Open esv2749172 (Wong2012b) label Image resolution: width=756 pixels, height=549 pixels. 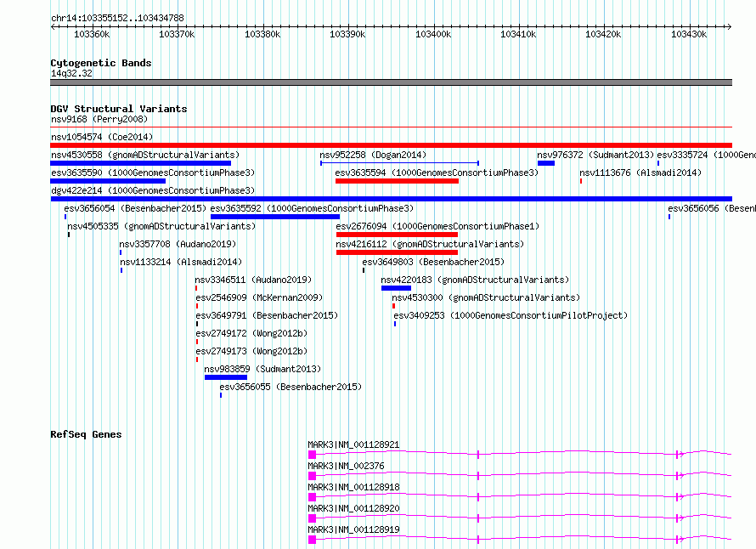pyautogui.click(x=251, y=333)
